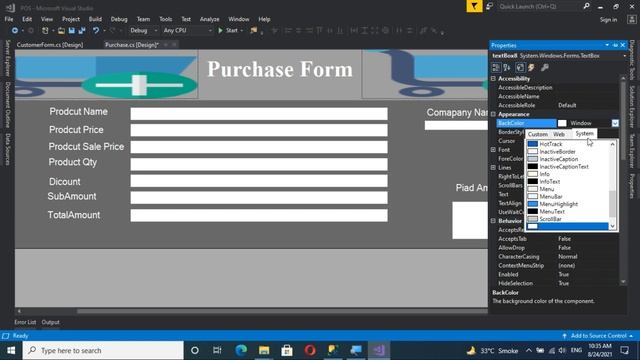Switch Properties to Categorized view icon
The height and width of the screenshot is (360, 640).
(x=496, y=67)
